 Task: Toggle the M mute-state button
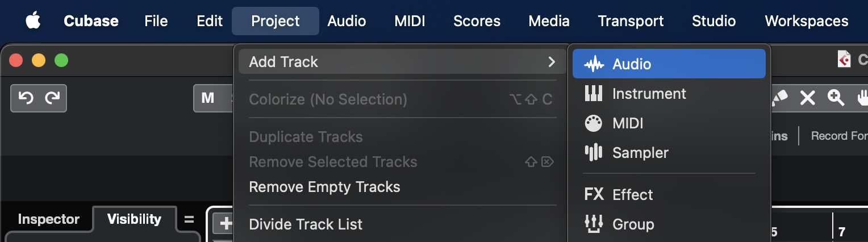coord(208,98)
